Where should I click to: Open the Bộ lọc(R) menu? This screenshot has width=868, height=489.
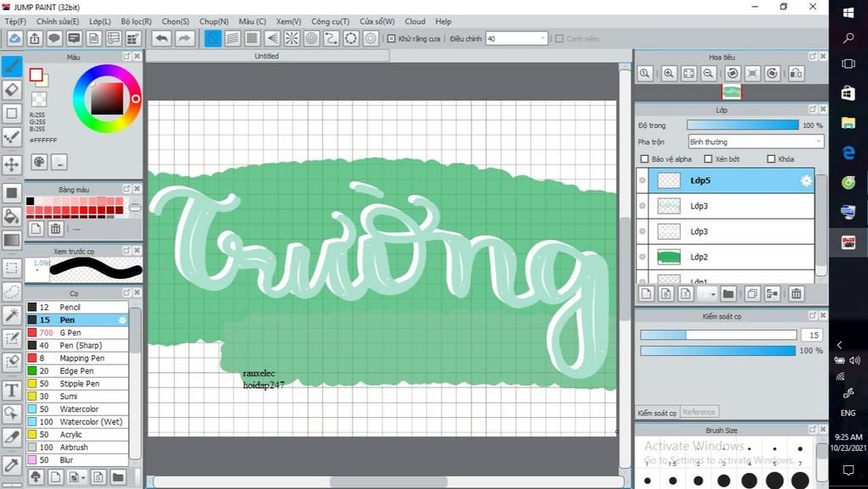pos(136,21)
